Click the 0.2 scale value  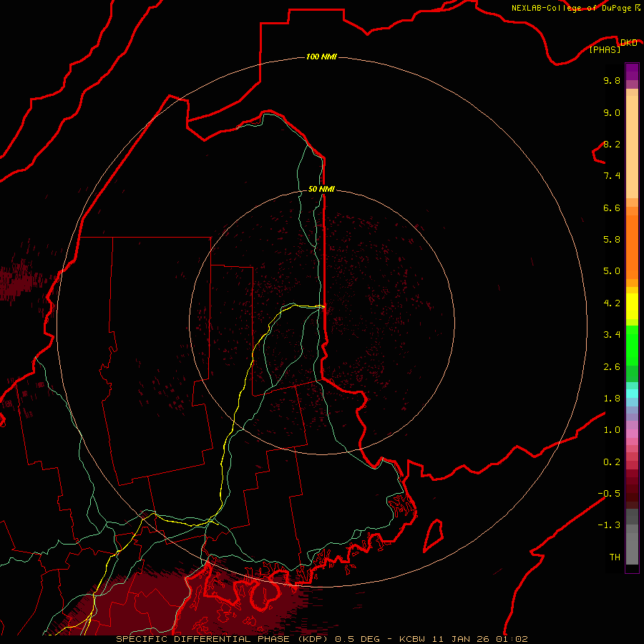click(x=612, y=462)
